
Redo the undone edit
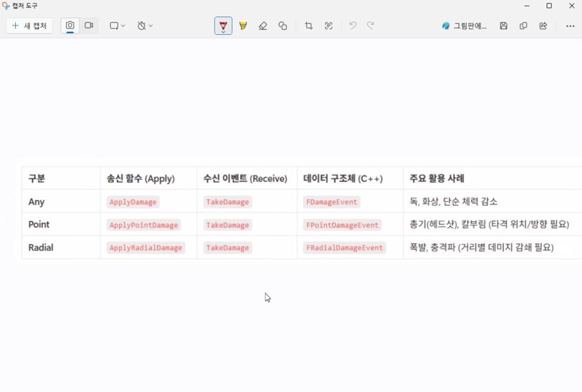[370, 25]
